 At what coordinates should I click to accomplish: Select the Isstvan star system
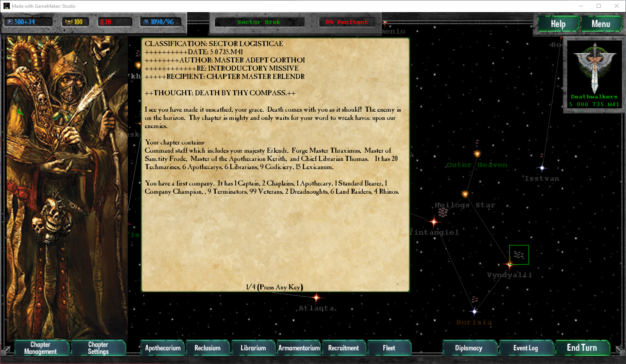pyautogui.click(x=542, y=168)
